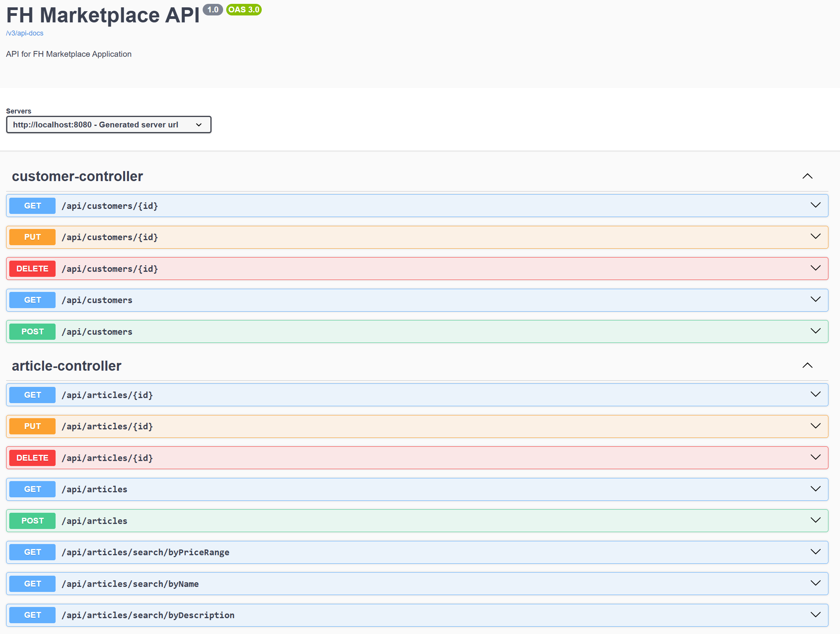
Task: Select path /api/articles/search/byName
Action: pyautogui.click(x=130, y=584)
